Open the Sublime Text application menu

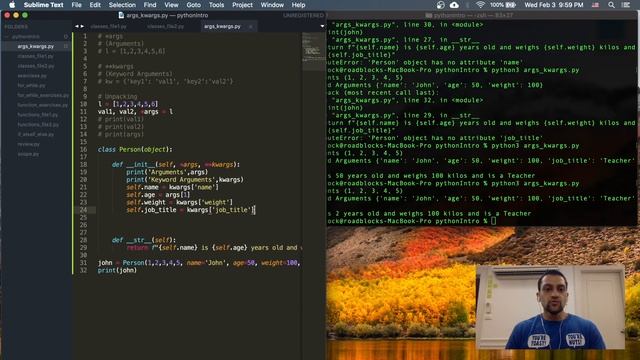click(x=43, y=5)
